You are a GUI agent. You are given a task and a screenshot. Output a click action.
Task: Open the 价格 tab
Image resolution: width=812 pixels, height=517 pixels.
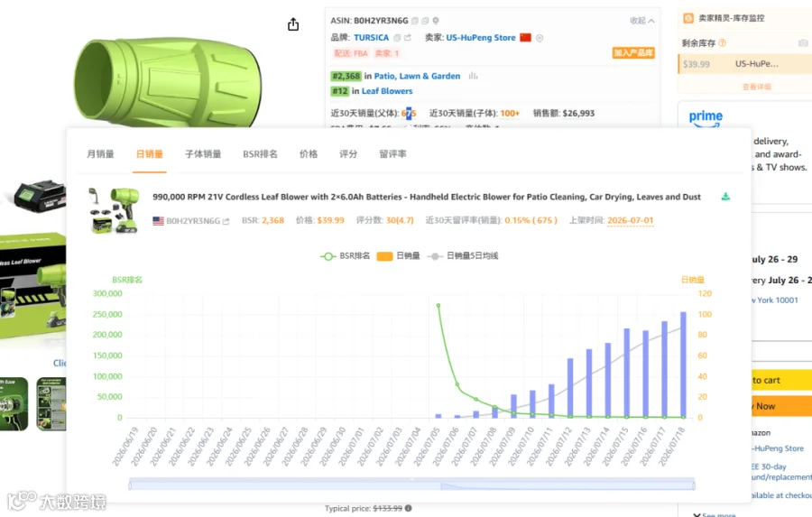click(309, 154)
